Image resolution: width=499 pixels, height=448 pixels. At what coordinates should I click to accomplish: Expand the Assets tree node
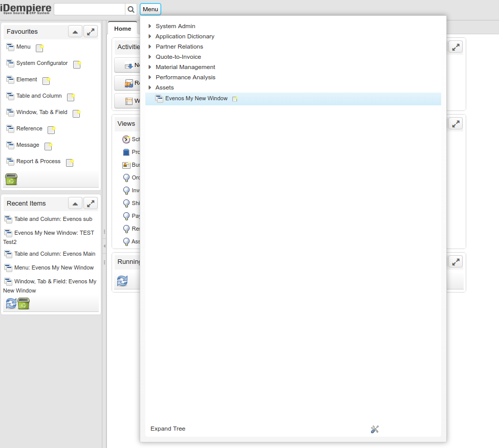click(149, 87)
